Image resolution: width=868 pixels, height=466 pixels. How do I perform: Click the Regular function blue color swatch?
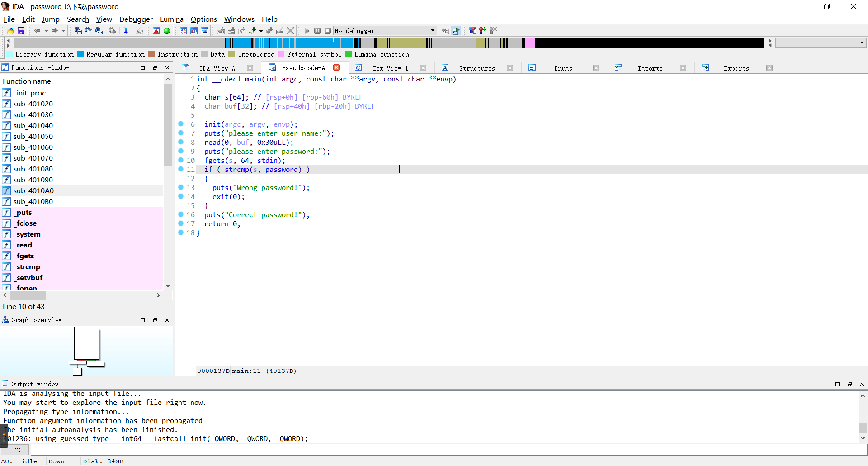tap(80, 54)
